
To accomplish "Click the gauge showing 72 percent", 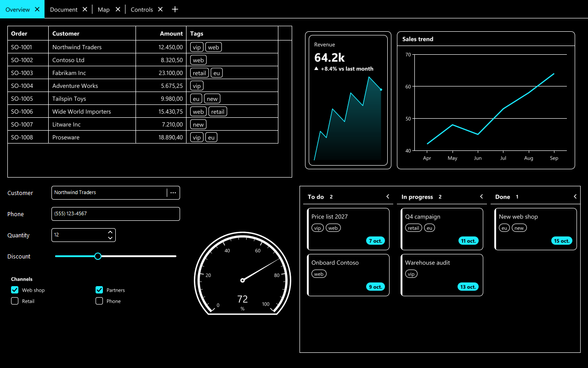I will point(243,274).
